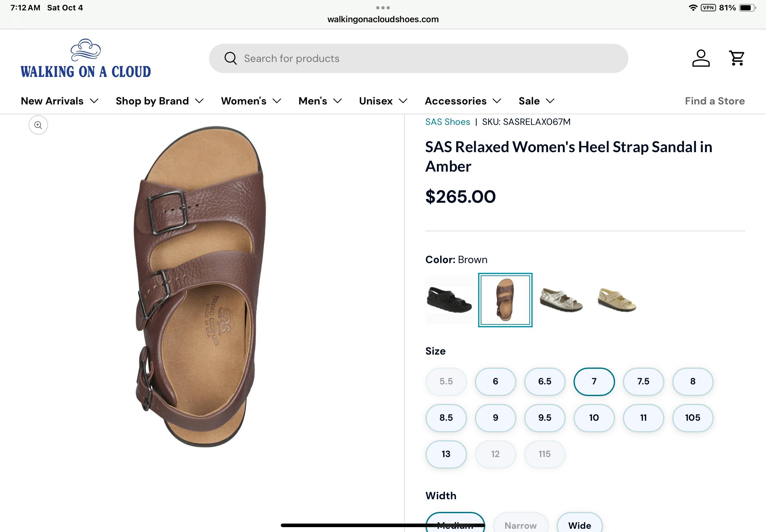Open the three-dot menu at top
Screen dimensions: 766x532
coord(383,8)
